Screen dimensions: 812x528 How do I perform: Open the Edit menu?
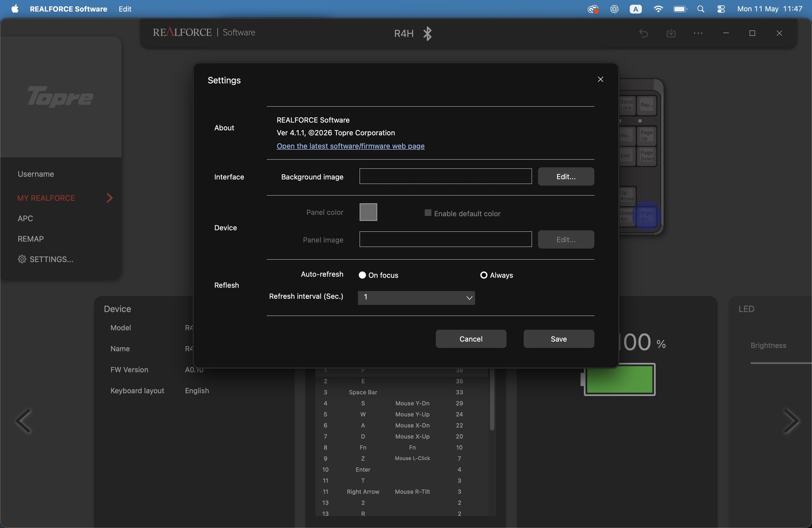(125, 9)
